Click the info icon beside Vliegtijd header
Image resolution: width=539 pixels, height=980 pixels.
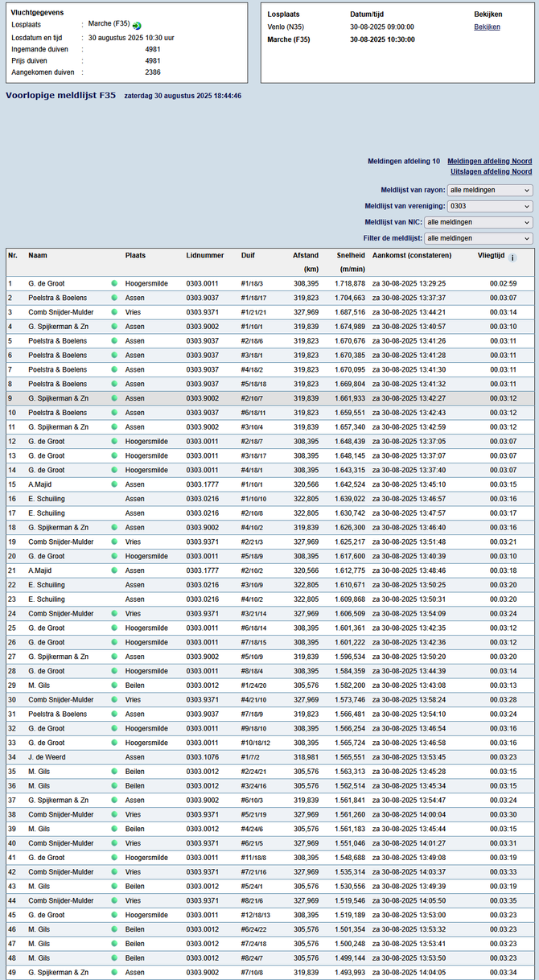513,258
